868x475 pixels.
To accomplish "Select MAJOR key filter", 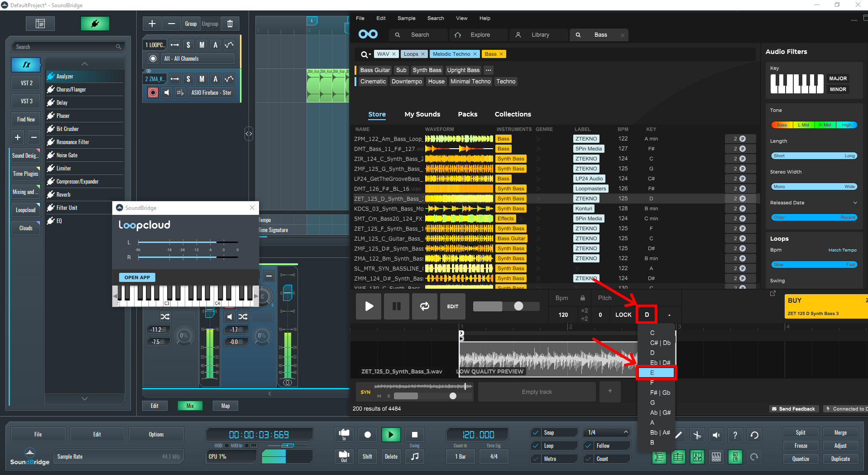I will [838, 78].
